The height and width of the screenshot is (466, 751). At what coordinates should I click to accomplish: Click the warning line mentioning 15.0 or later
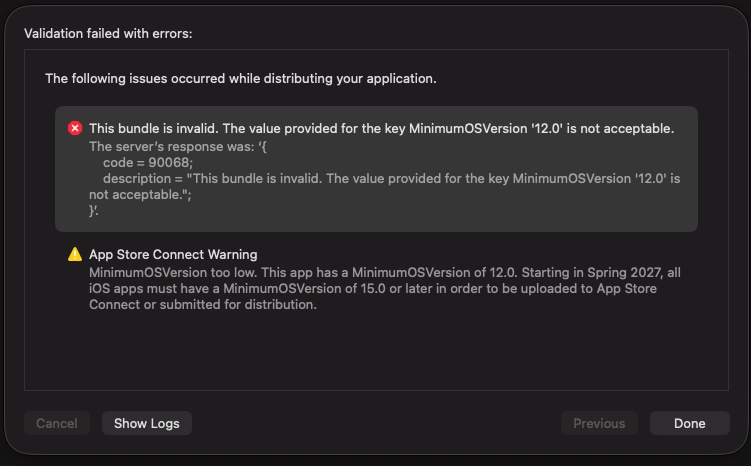pyautogui.click(x=373, y=288)
